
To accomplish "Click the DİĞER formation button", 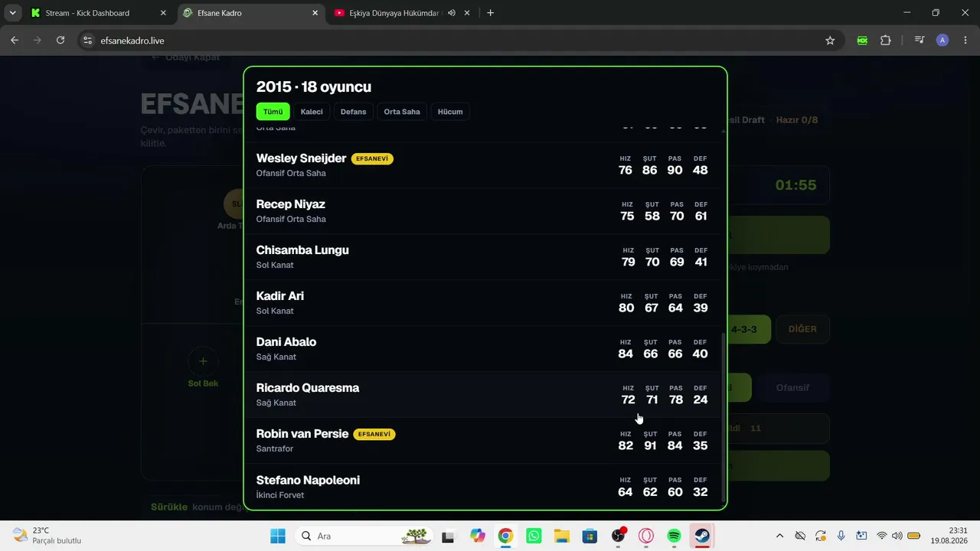I will coord(802,329).
